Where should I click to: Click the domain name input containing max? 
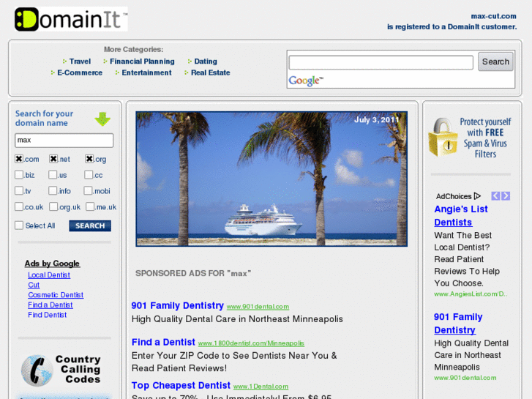[x=64, y=141]
